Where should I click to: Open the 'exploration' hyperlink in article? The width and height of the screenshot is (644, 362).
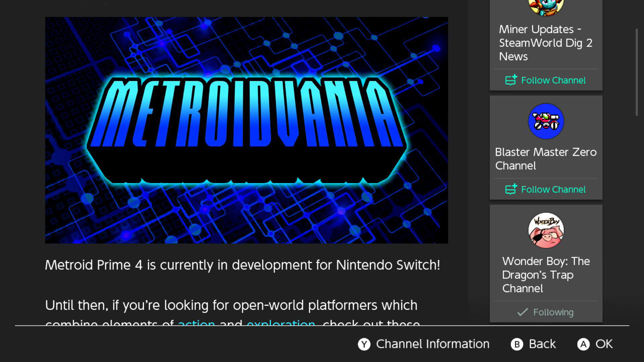281,323
